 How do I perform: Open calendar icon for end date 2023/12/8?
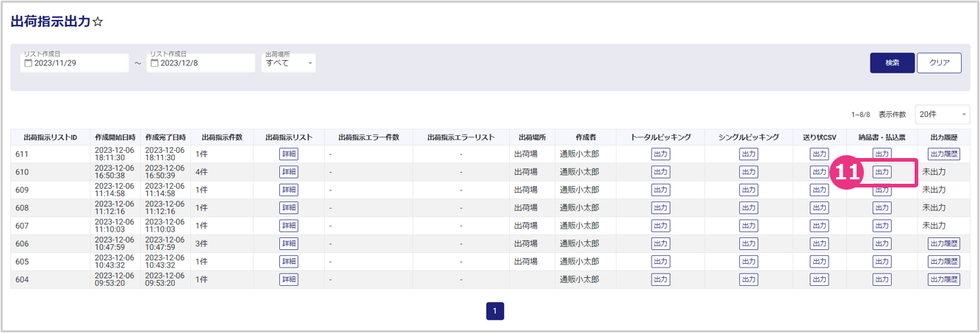click(x=154, y=63)
